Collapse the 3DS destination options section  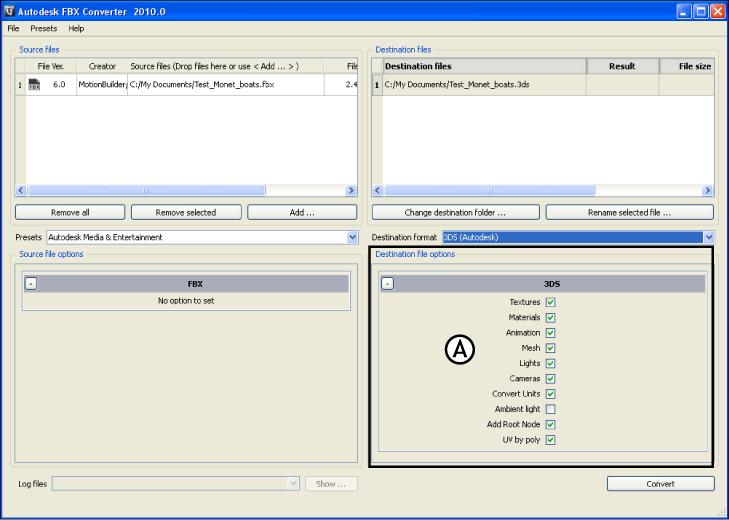387,284
